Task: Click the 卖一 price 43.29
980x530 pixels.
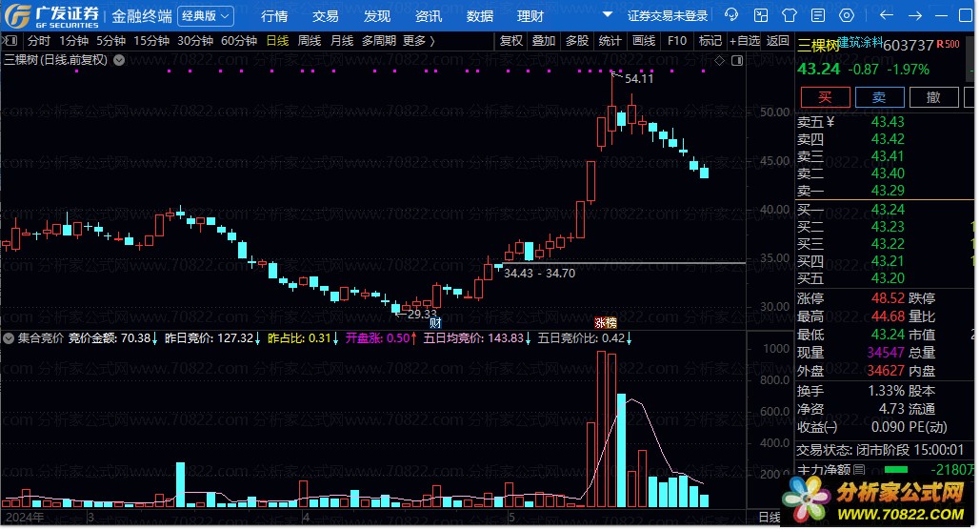Action: point(888,191)
